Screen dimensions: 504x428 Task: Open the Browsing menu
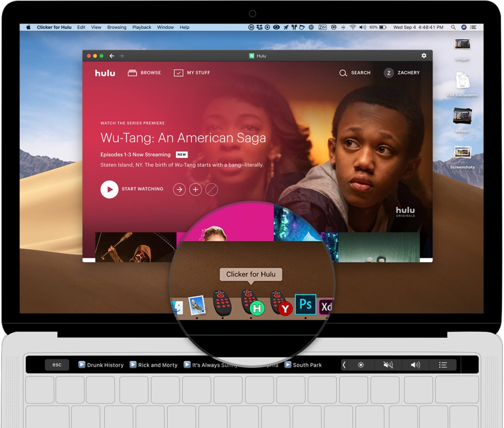point(117,27)
